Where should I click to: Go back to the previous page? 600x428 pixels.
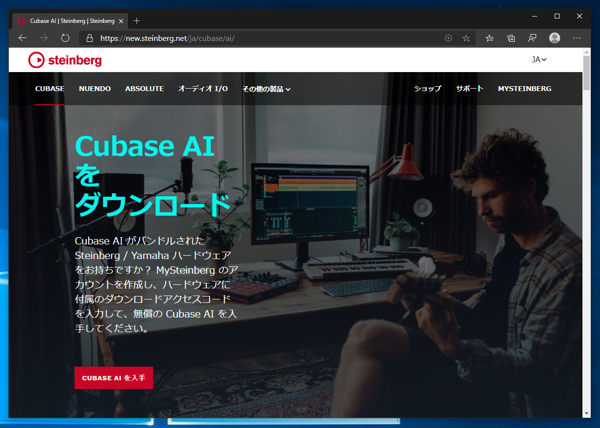pyautogui.click(x=23, y=38)
